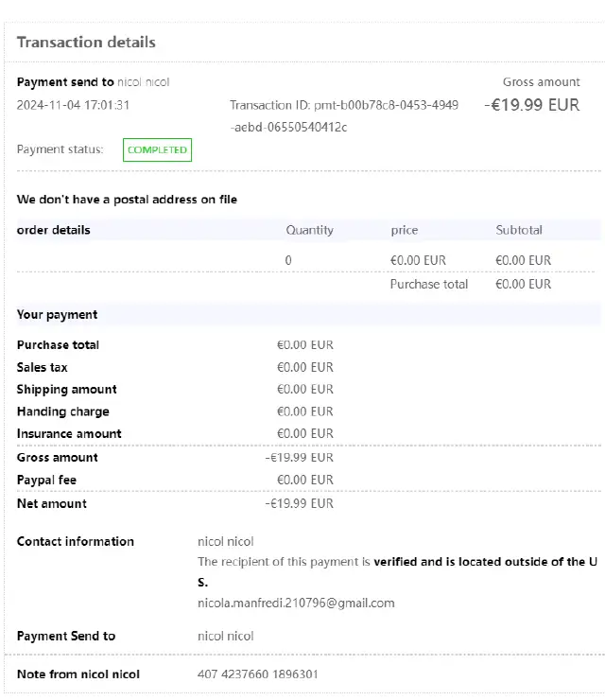Viewport: 605px width, 700px height.
Task: Click the nicola.manfredi email address
Action: [x=296, y=603]
